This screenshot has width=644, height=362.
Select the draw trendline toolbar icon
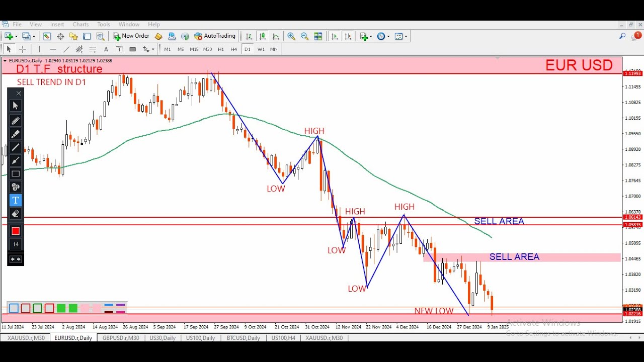[x=66, y=49]
